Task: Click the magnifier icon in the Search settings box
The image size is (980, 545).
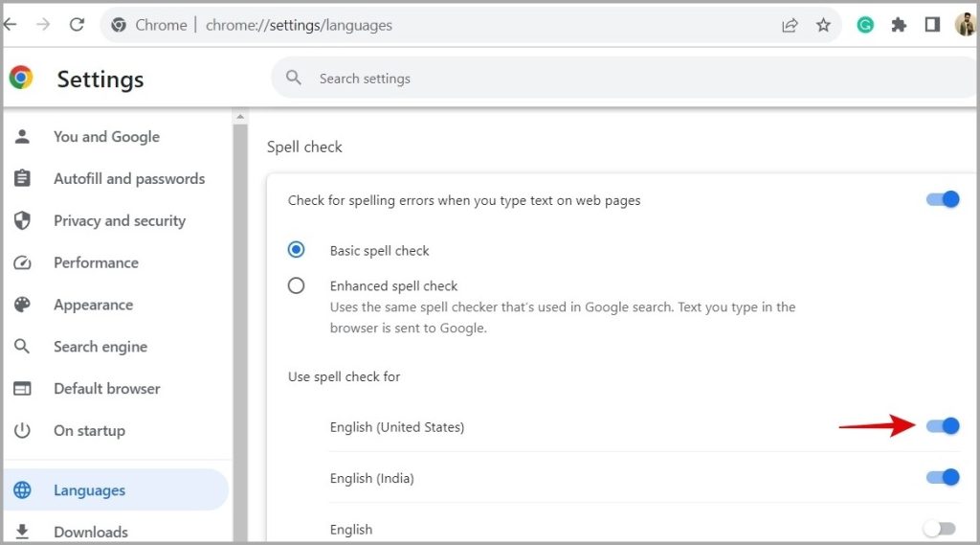Action: (294, 78)
